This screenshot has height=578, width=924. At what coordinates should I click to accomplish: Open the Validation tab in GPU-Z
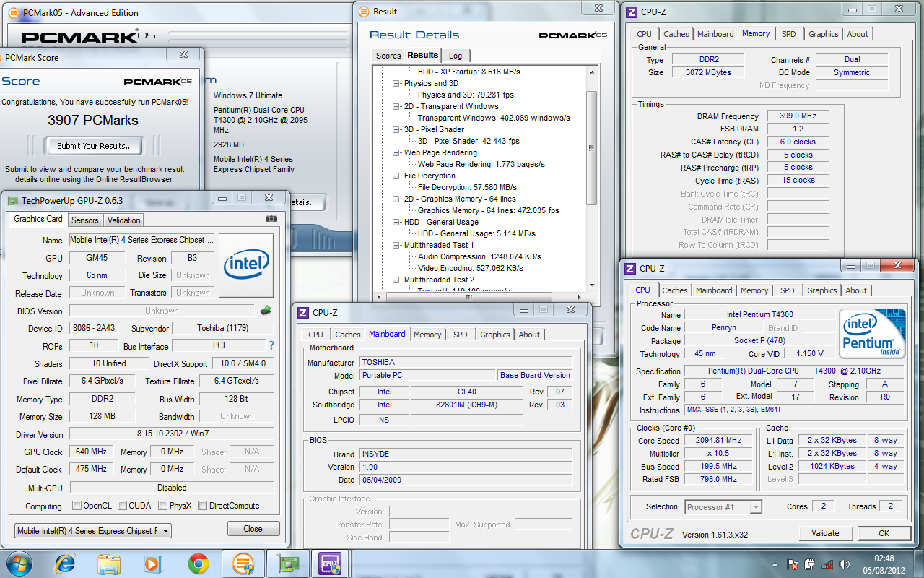click(x=124, y=220)
